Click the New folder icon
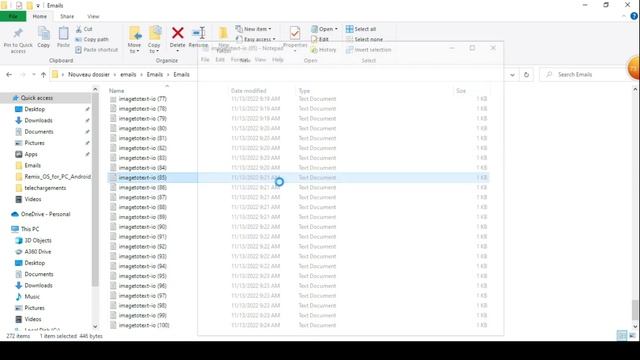This screenshot has width=640, height=360. coord(223,33)
